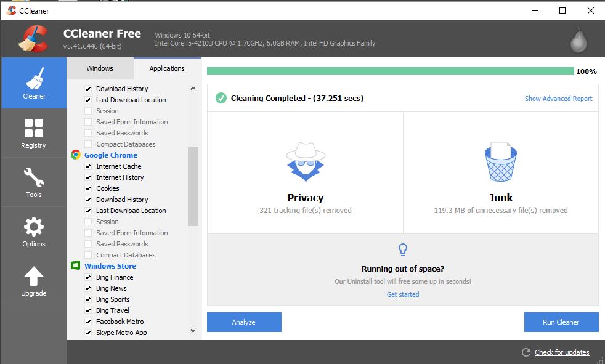Image resolution: width=605 pixels, height=364 pixels.
Task: Click scroll down arrow in applications list
Action: click(193, 331)
